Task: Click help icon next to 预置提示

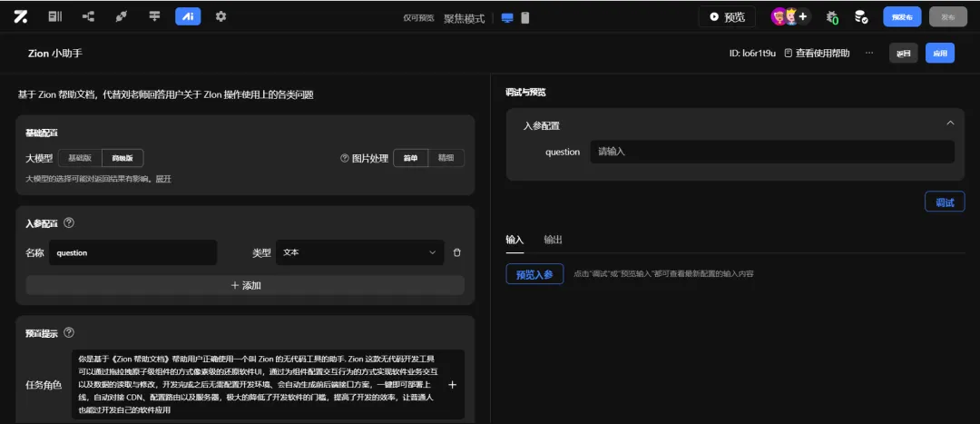Action: pos(69,332)
